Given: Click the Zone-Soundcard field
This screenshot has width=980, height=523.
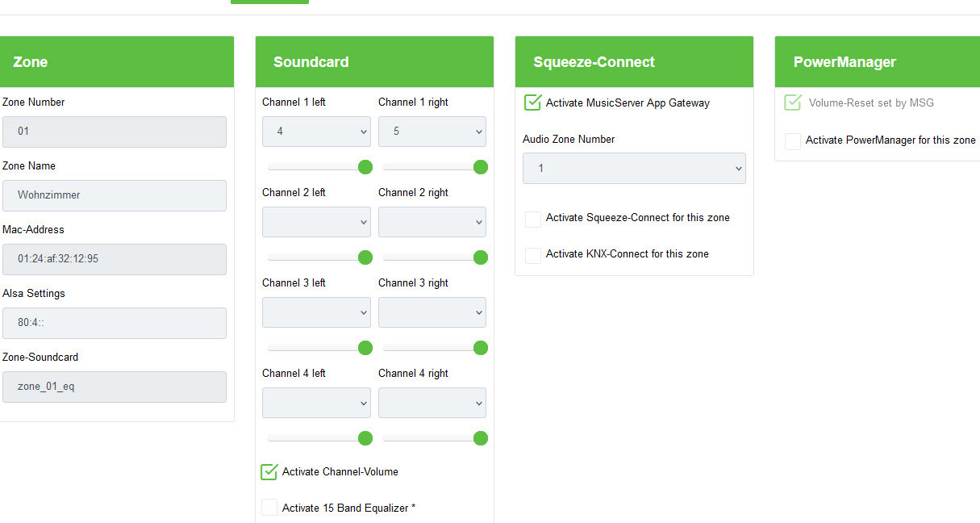Looking at the screenshot, I should [x=115, y=387].
